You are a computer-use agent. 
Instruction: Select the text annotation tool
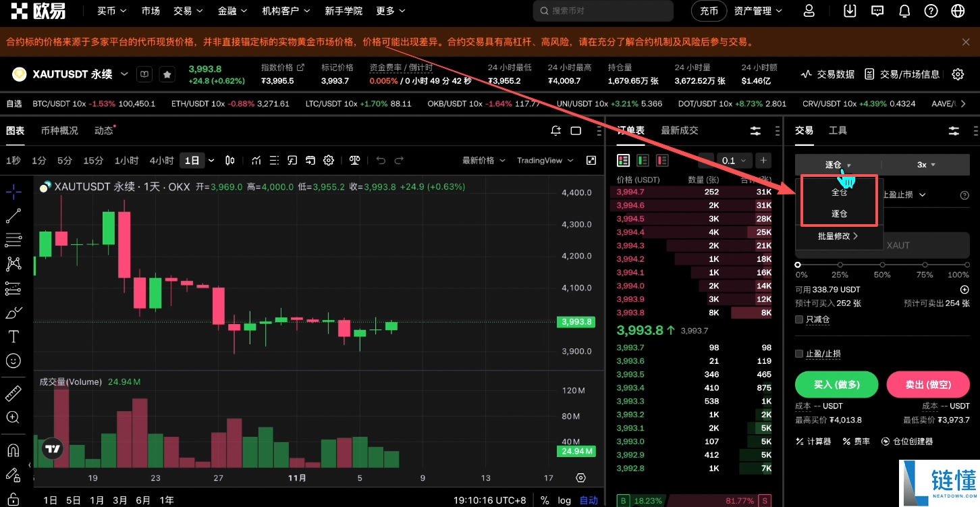(x=13, y=336)
